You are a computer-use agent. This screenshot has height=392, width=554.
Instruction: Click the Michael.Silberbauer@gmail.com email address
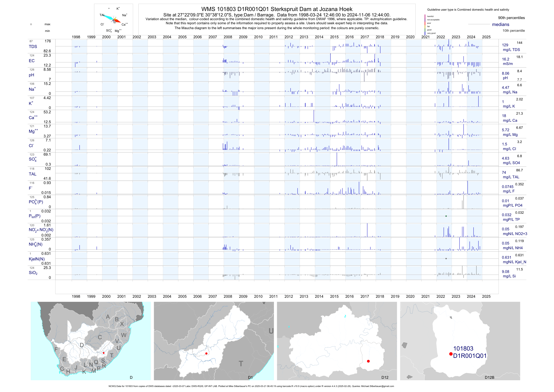377,386
